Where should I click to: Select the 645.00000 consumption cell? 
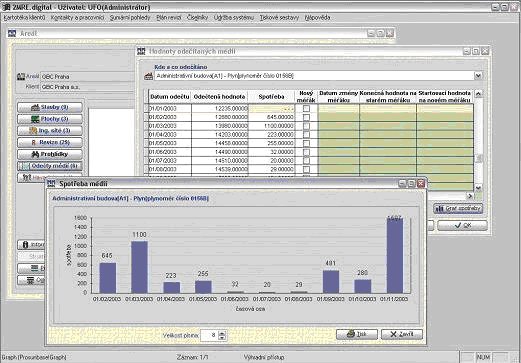point(271,117)
